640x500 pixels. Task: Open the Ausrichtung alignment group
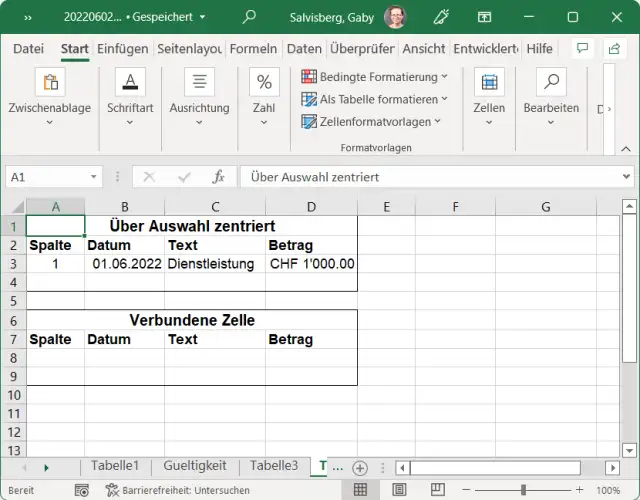point(199,93)
